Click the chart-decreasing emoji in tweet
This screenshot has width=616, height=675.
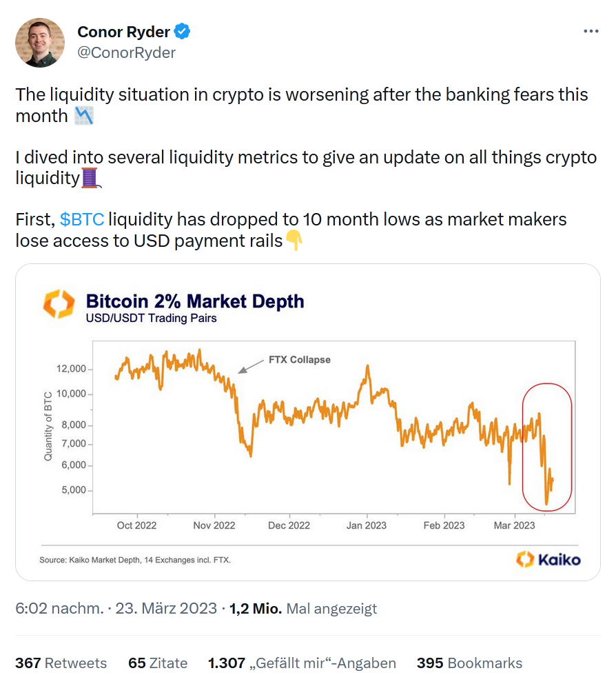tap(83, 116)
